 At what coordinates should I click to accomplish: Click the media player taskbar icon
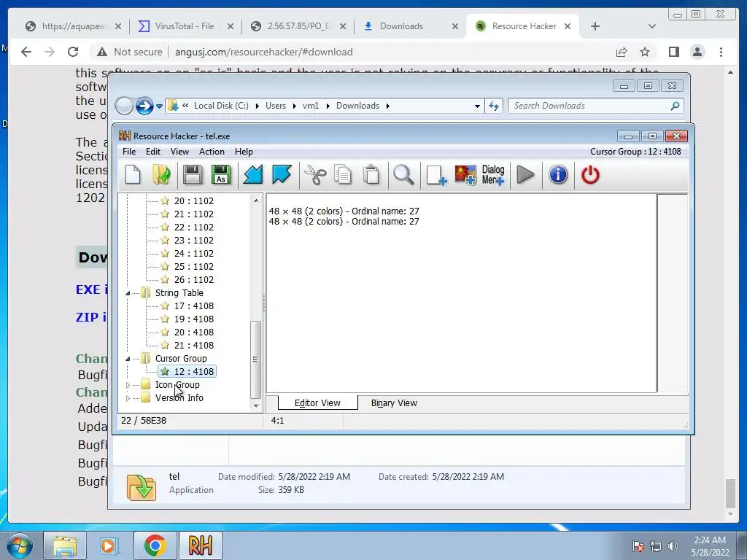(109, 545)
